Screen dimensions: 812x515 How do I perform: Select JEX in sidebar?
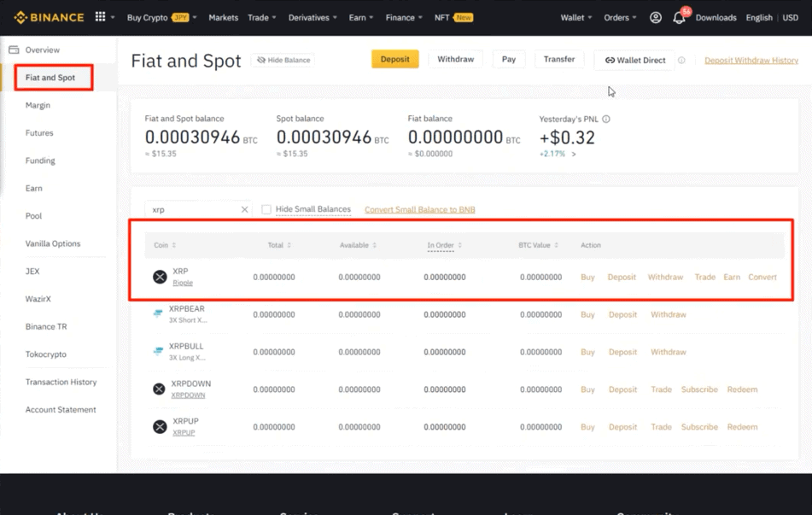click(32, 271)
